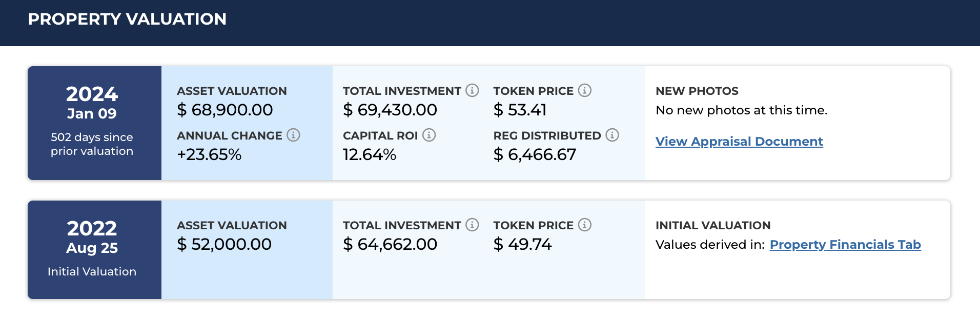
Task: Click the $ 49.74 token price
Action: tap(523, 244)
